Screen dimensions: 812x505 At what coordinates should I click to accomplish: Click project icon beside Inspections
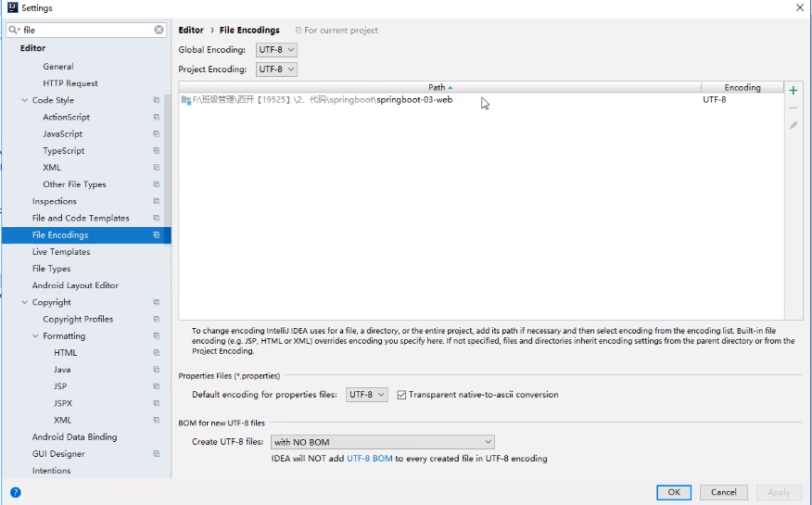pyautogui.click(x=157, y=201)
